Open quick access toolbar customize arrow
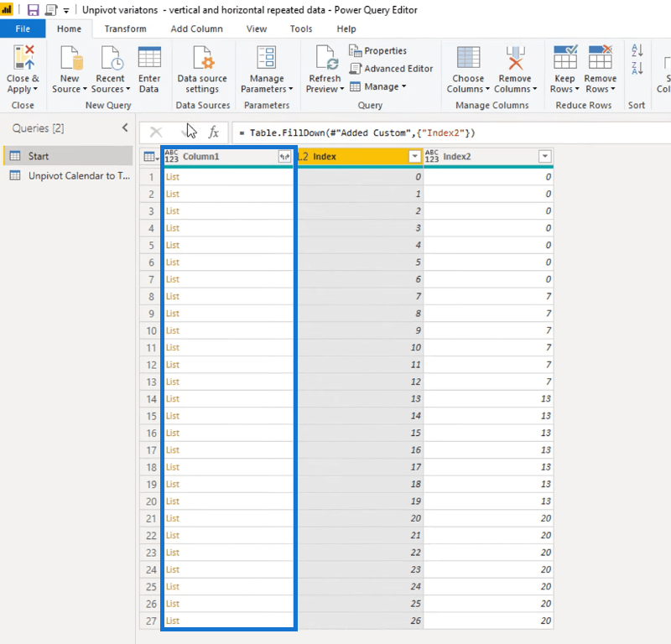The image size is (671, 644). click(x=66, y=10)
